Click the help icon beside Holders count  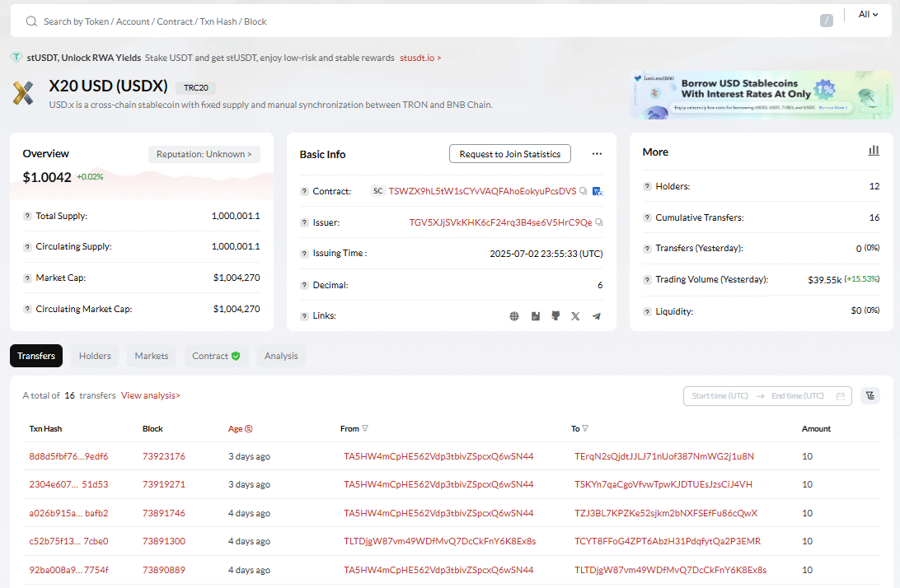click(x=647, y=186)
